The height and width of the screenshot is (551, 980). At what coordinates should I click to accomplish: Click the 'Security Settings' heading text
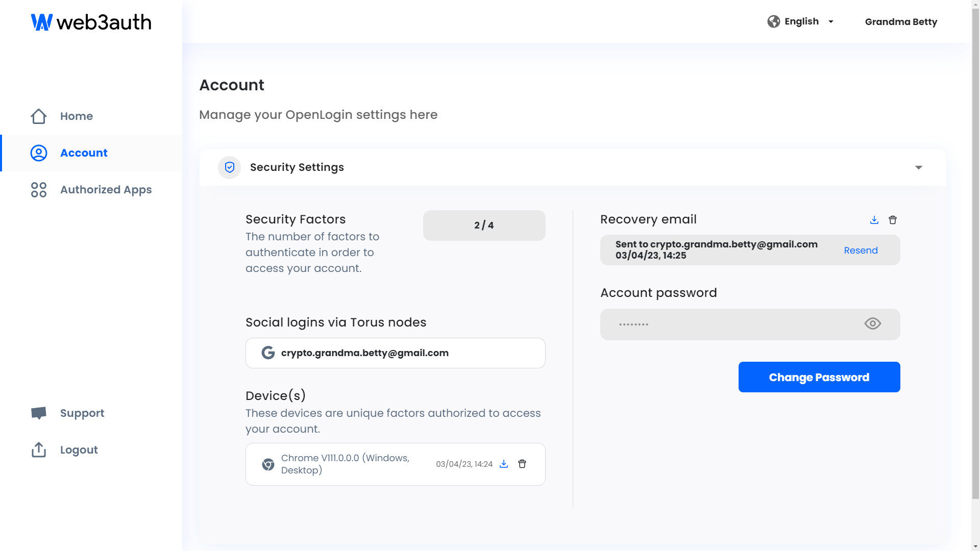click(297, 167)
